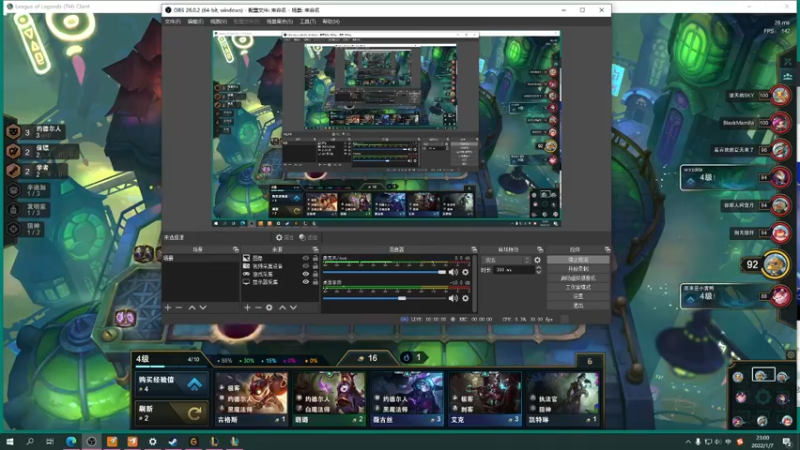This screenshot has height=450, width=800.
Task: Pop out the controls dock panel
Action: (x=607, y=249)
